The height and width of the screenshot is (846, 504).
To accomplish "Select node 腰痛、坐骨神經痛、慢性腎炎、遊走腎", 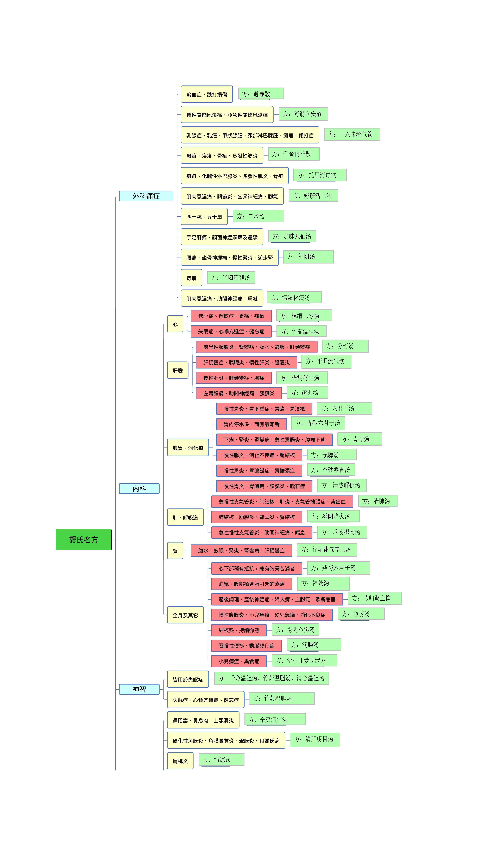I will 230,257.
